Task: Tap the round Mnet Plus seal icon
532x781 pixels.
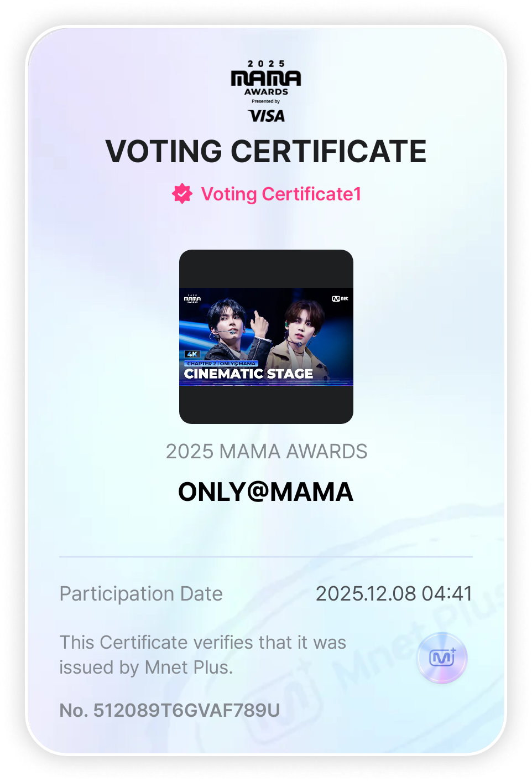Action: pos(442,658)
